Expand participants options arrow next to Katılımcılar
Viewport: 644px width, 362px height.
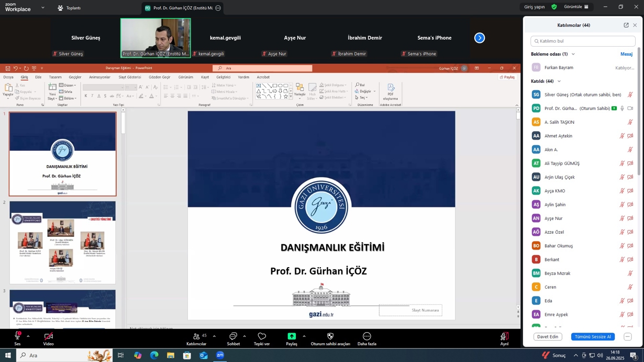click(x=214, y=336)
